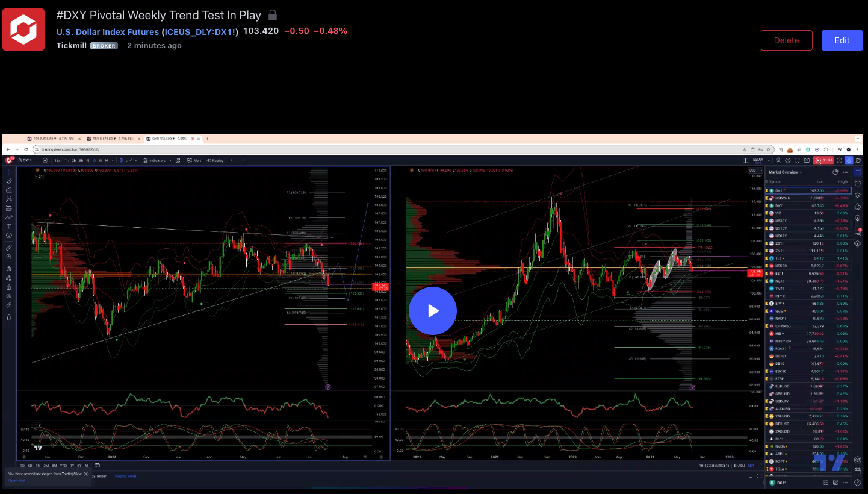Open a new browser tab with plus
This screenshot has width=868, height=494.
coord(208,139)
